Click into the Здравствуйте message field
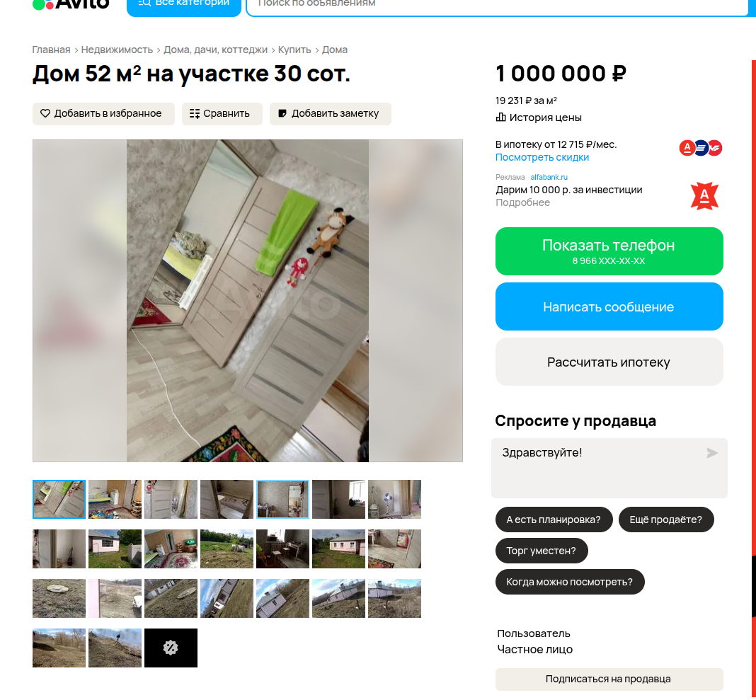The image size is (756, 700). tap(609, 468)
